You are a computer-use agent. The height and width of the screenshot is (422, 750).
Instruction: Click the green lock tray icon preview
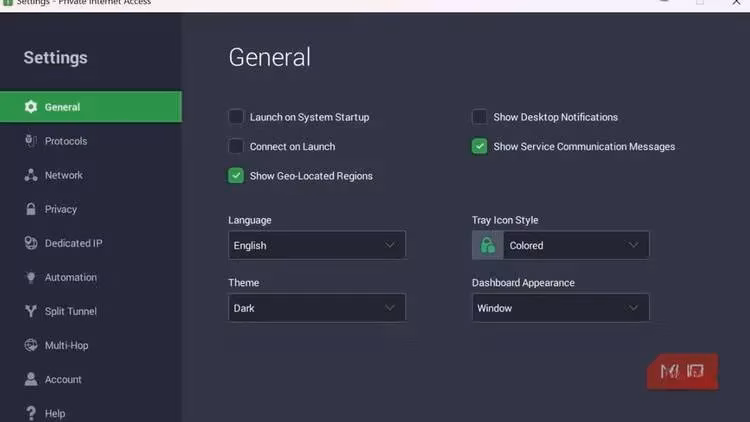point(488,245)
